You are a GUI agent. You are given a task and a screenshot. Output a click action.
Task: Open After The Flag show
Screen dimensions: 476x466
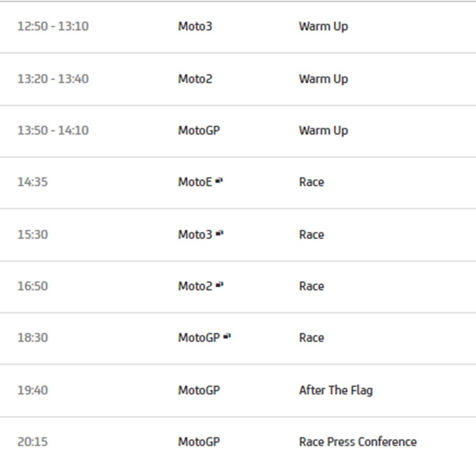[336, 390]
